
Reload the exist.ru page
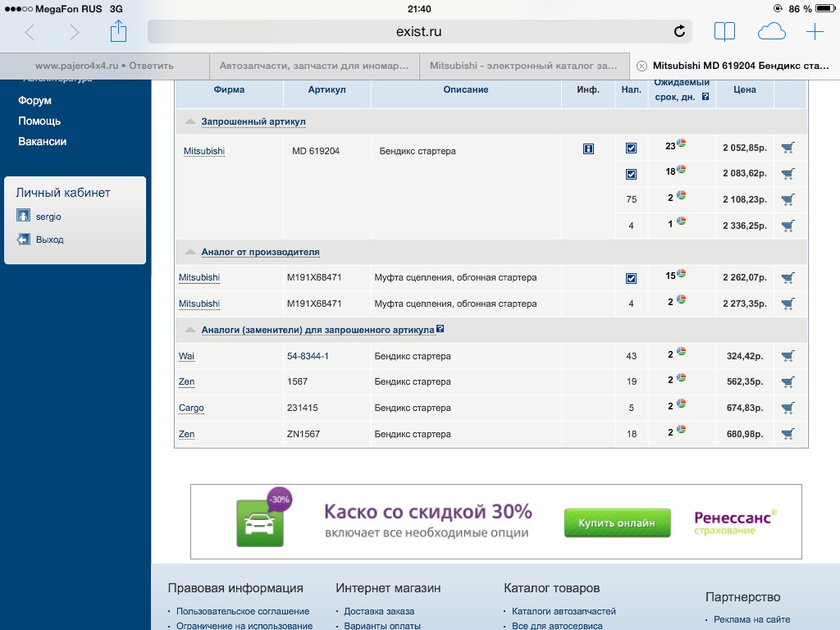(679, 32)
